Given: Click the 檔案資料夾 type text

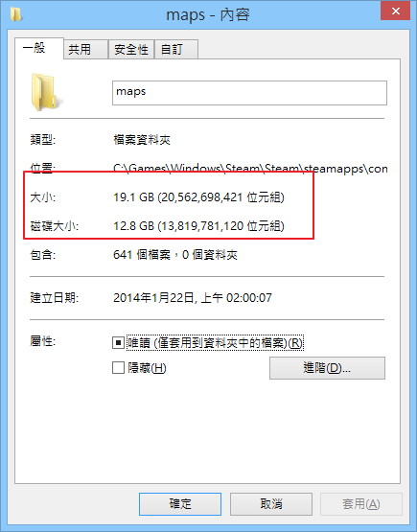Looking at the screenshot, I should click(x=142, y=140).
